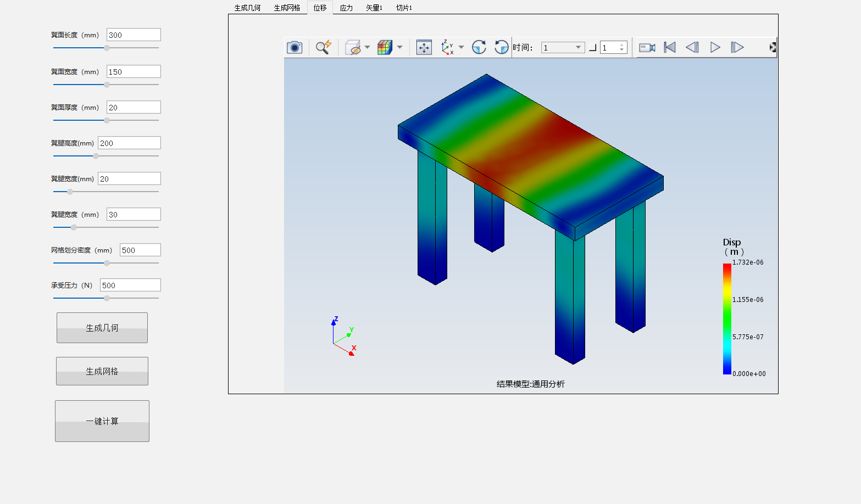861x504 pixels.
Task: Click the 5.775e-07 legend value
Action: [748, 337]
